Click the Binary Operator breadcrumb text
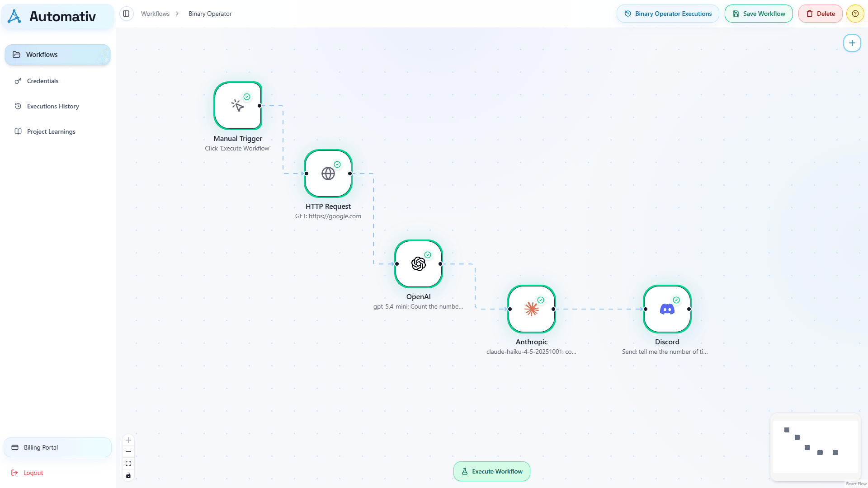 click(210, 14)
